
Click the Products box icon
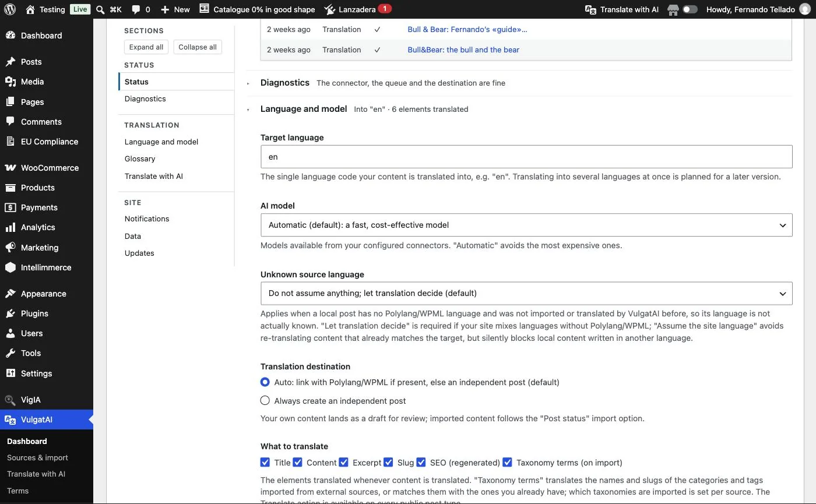(x=10, y=188)
